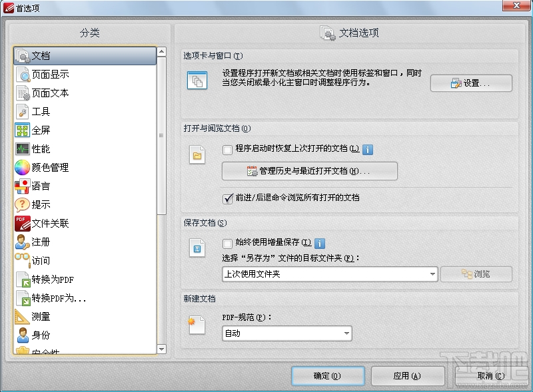Click category list scroll down arrow
Image resolution: width=533 pixels, height=392 pixels.
162,349
